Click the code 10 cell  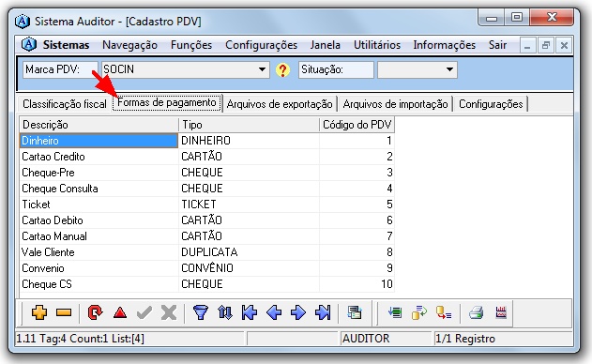point(357,284)
